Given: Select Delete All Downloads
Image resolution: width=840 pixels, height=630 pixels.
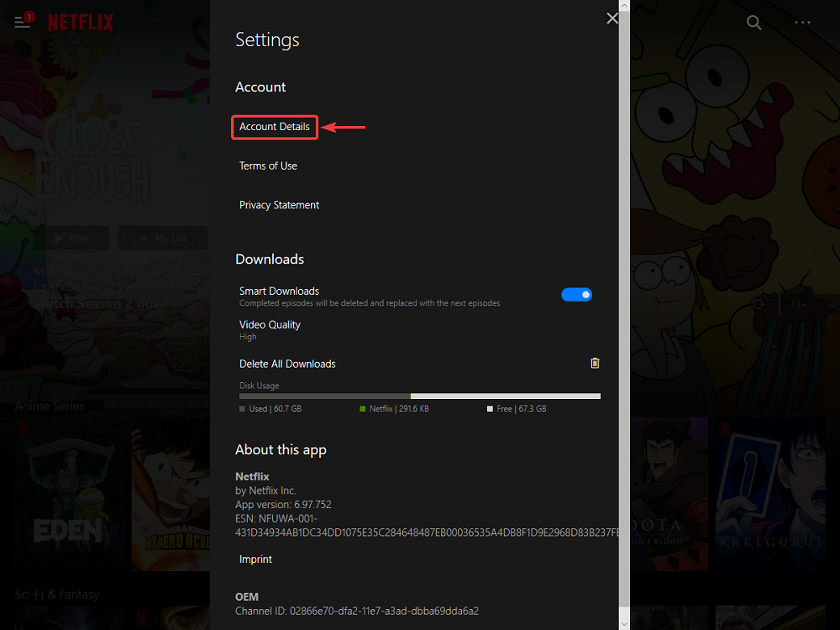Looking at the screenshot, I should tap(287, 364).
